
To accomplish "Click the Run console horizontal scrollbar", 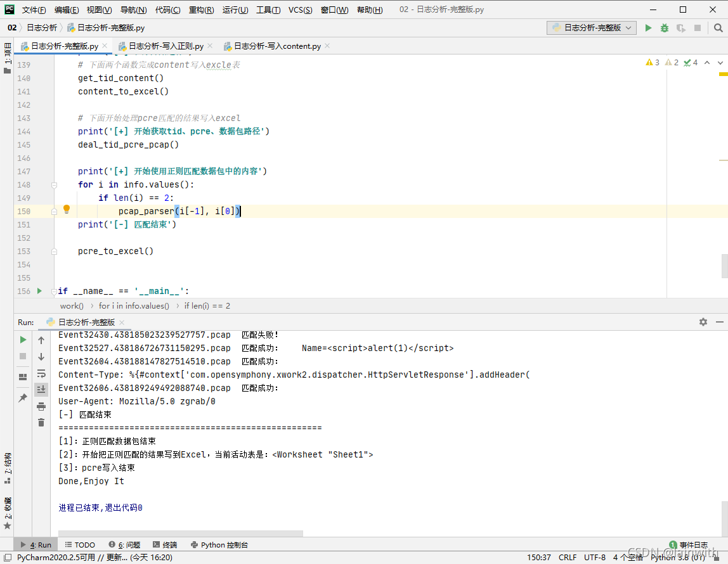I will click(x=181, y=534).
